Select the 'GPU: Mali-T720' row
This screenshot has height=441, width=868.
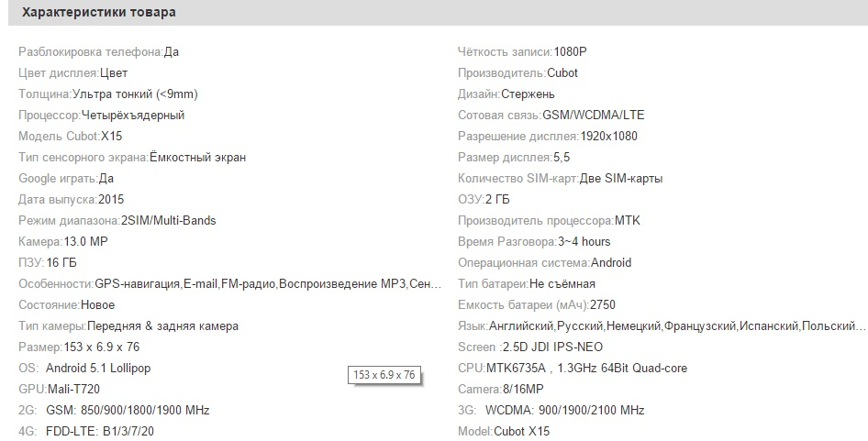click(x=60, y=389)
